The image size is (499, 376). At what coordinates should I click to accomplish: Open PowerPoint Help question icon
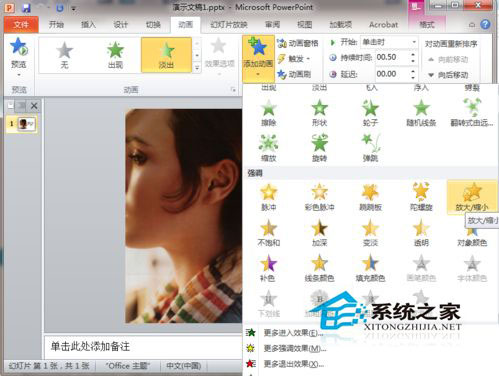pos(486,24)
